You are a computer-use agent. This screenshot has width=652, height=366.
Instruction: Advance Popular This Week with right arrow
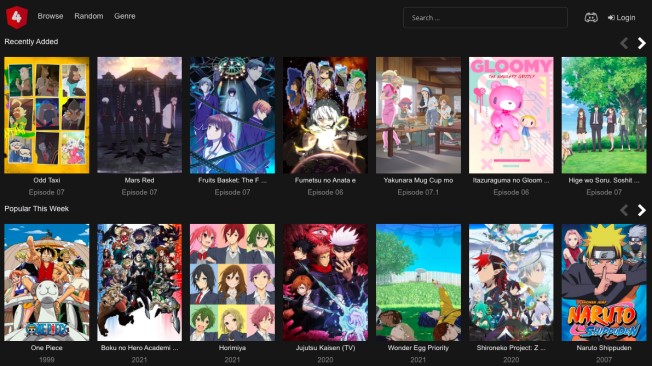point(642,210)
